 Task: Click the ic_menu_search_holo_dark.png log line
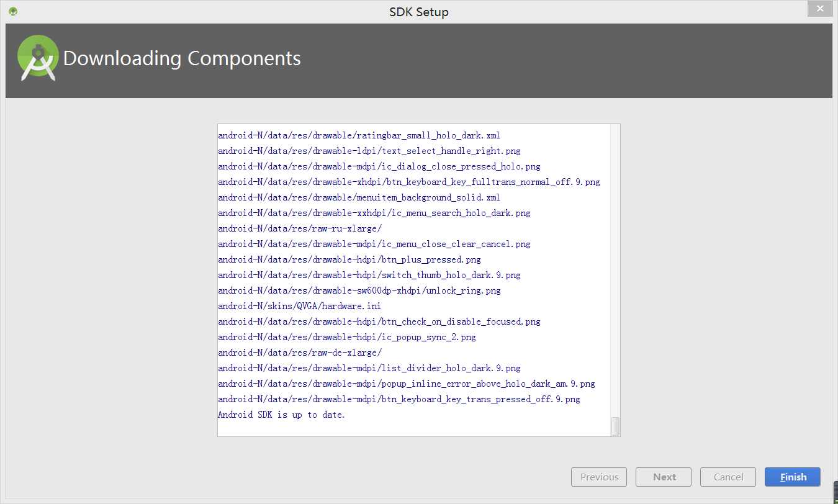(374, 213)
